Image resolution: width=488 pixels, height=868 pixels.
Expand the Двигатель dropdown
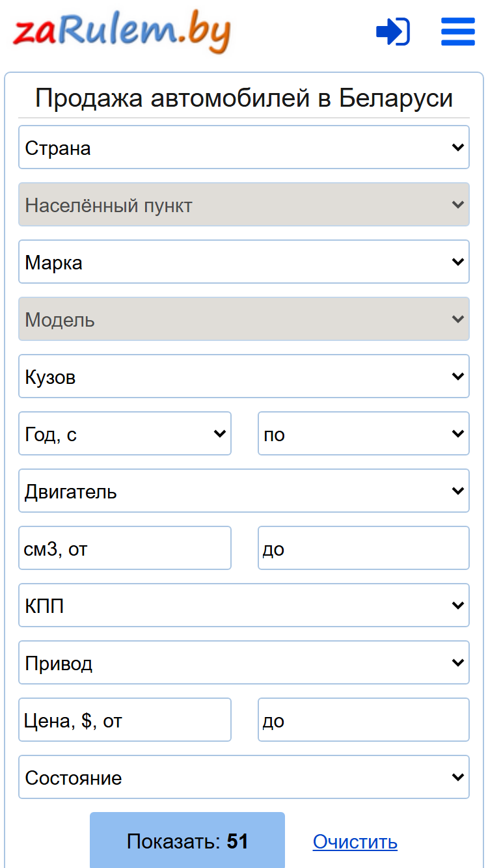244,491
